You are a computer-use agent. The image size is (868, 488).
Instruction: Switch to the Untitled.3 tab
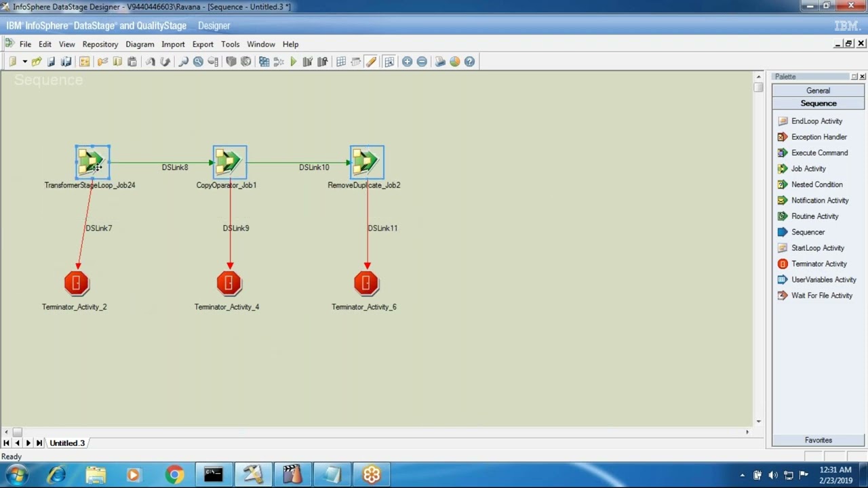(67, 443)
